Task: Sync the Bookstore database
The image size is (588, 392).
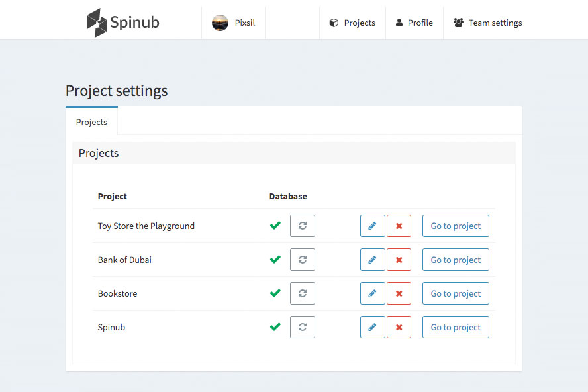Action: pyautogui.click(x=303, y=293)
